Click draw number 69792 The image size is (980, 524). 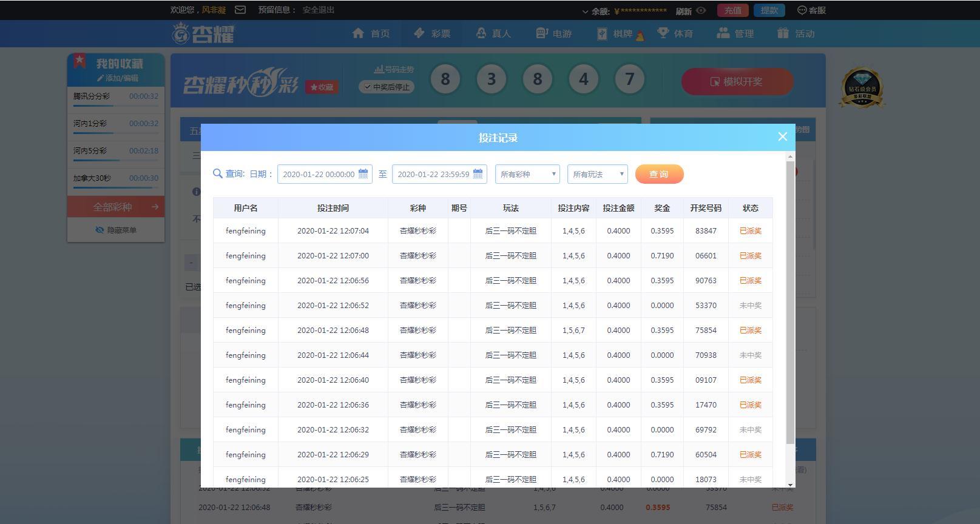point(706,430)
